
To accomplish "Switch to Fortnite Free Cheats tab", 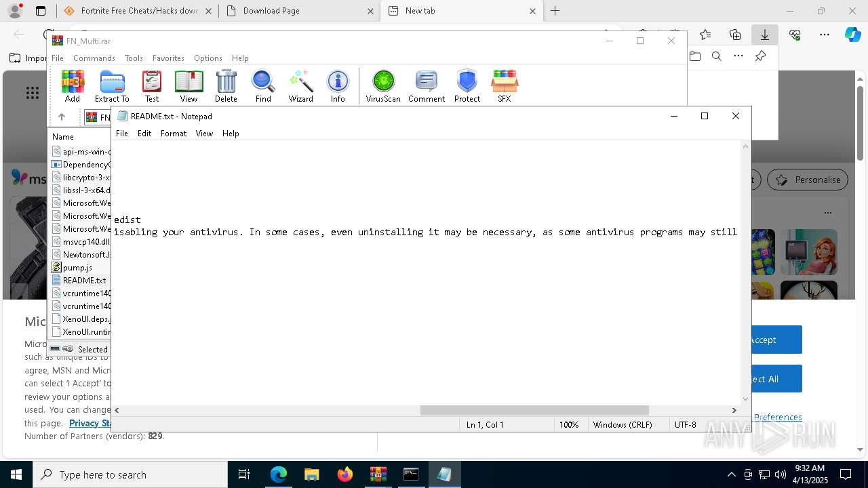I will tap(138, 11).
